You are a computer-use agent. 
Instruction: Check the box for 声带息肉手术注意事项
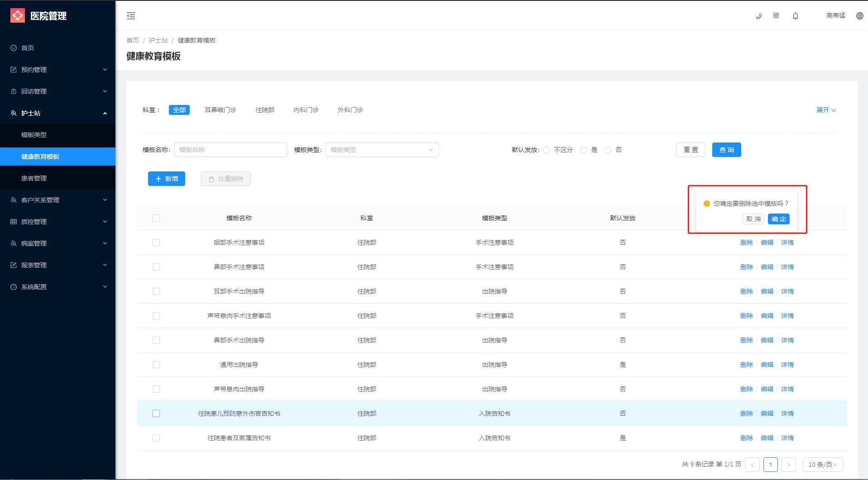pos(156,316)
